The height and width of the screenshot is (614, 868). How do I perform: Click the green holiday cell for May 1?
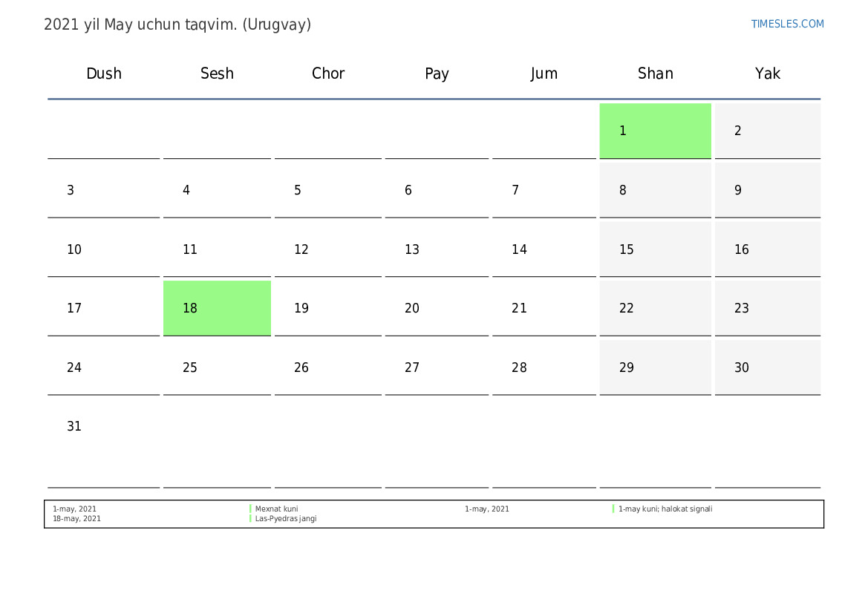click(x=656, y=131)
